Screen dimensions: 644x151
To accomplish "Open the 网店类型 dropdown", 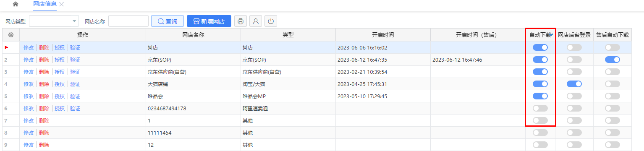I will [x=54, y=21].
